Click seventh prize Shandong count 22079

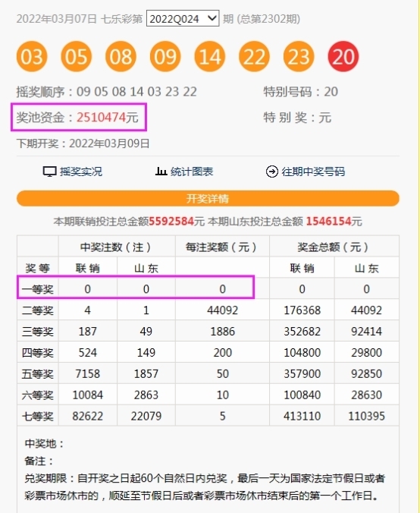(x=146, y=416)
